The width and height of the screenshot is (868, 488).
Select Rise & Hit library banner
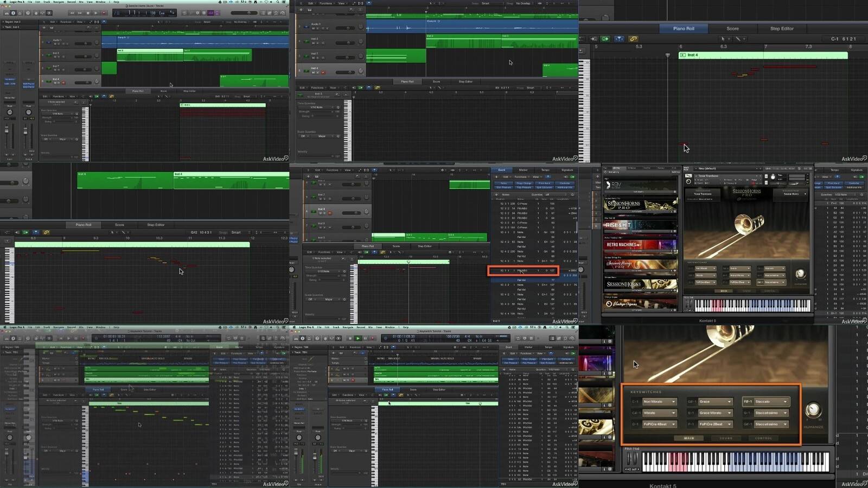(x=640, y=225)
